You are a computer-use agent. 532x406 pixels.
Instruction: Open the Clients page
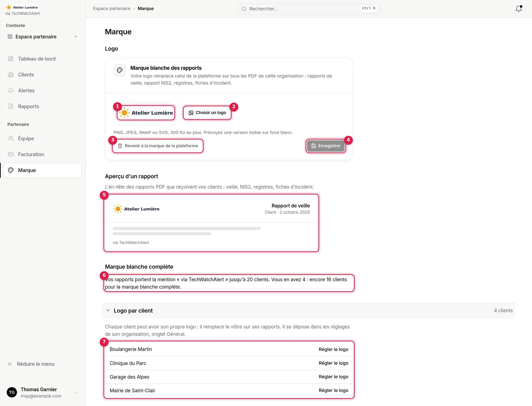(x=43, y=75)
